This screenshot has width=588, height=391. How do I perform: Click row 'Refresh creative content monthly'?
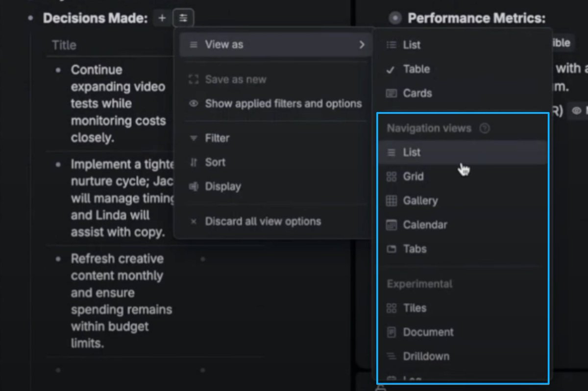pyautogui.click(x=122, y=301)
